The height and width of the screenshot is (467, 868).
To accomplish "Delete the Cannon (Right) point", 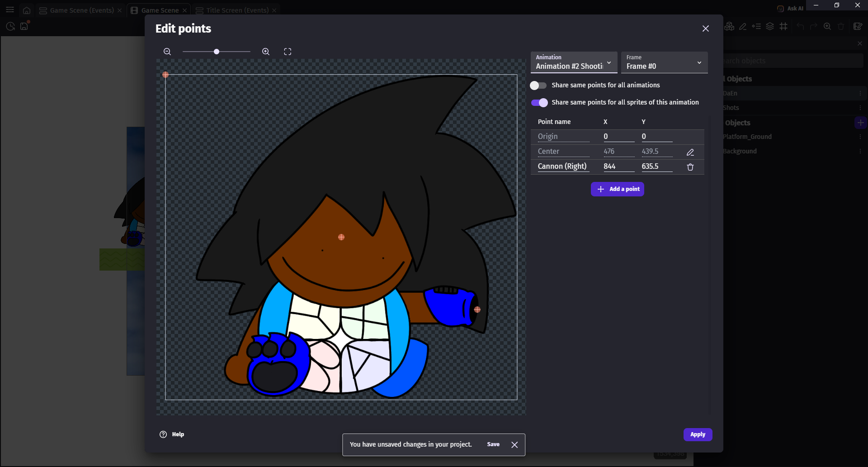I will [690, 167].
